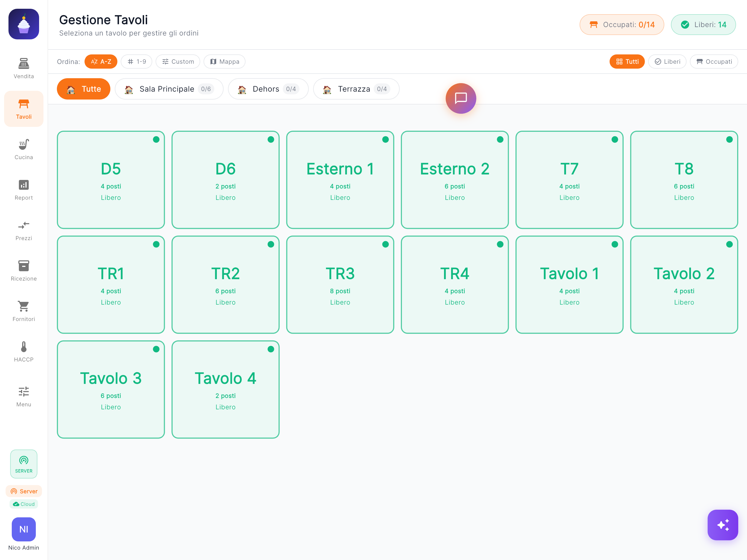Screen dimensions: 747x560
Task: Enable the Tutti tables filter
Action: [627, 62]
